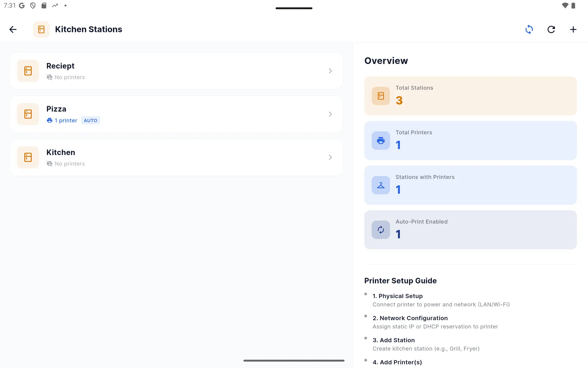Click "Assign static IP or DHCP reservation" text
This screenshot has height=368, width=588.
tap(435, 326)
